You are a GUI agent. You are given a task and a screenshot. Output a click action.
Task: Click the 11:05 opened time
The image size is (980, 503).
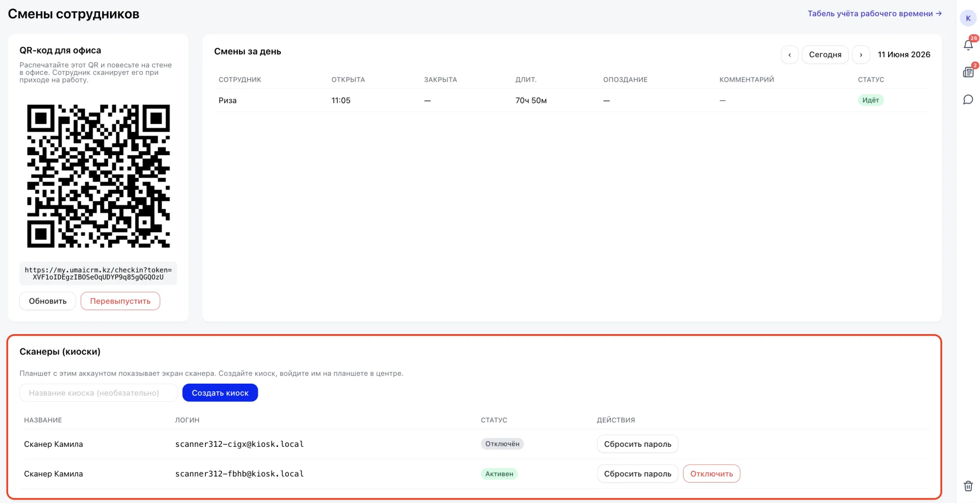(341, 100)
